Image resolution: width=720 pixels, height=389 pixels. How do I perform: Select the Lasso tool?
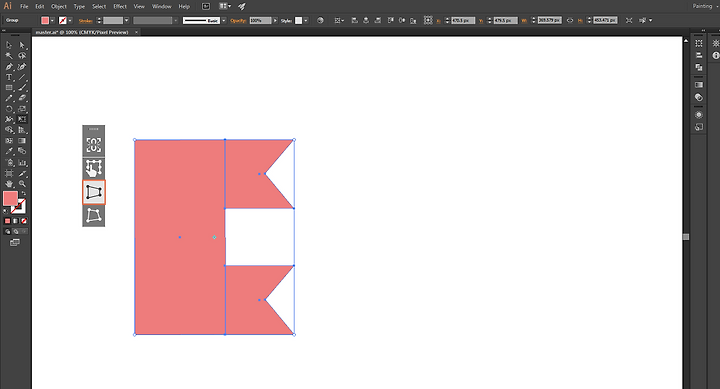[22, 56]
